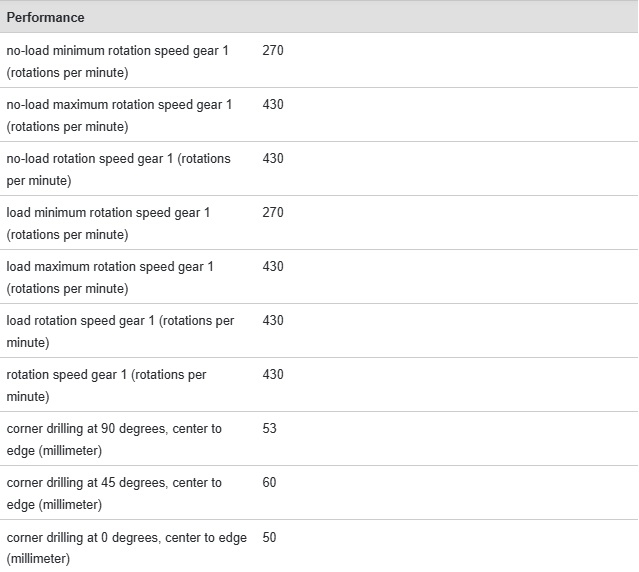Click the 430 value for no-load rotation speed

tap(273, 158)
